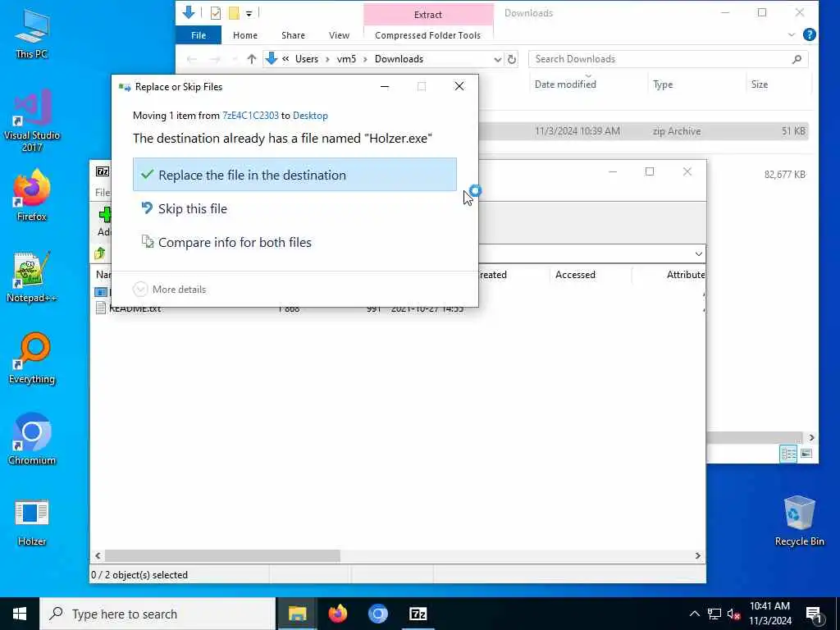Expand More details in Replace dialog
Image resolution: width=840 pixels, height=630 pixels.
coord(169,290)
